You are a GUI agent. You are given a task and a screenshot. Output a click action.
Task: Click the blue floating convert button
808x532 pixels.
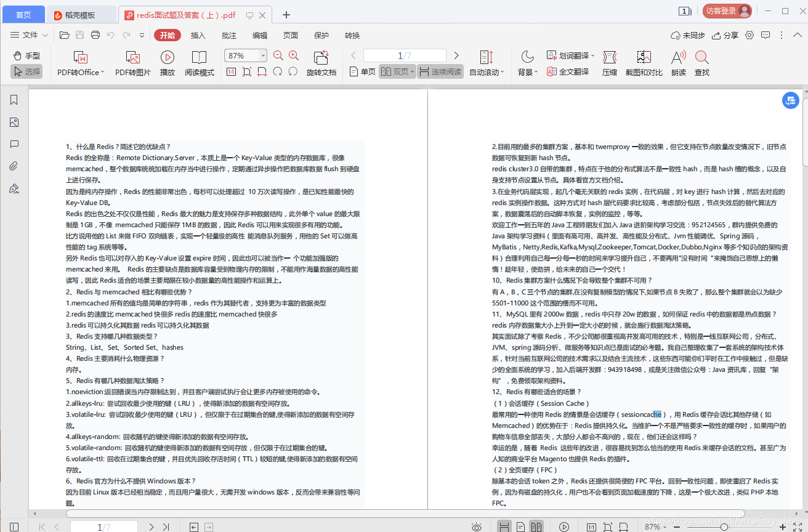tap(791, 100)
